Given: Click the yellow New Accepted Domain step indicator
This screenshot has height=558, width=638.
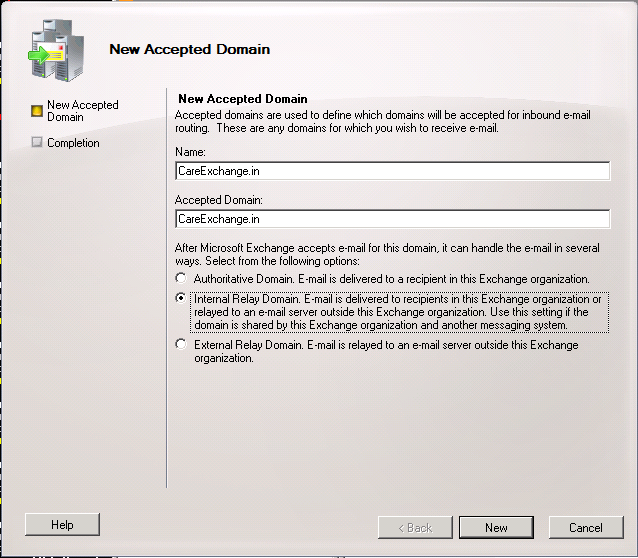Looking at the screenshot, I should click(37, 111).
